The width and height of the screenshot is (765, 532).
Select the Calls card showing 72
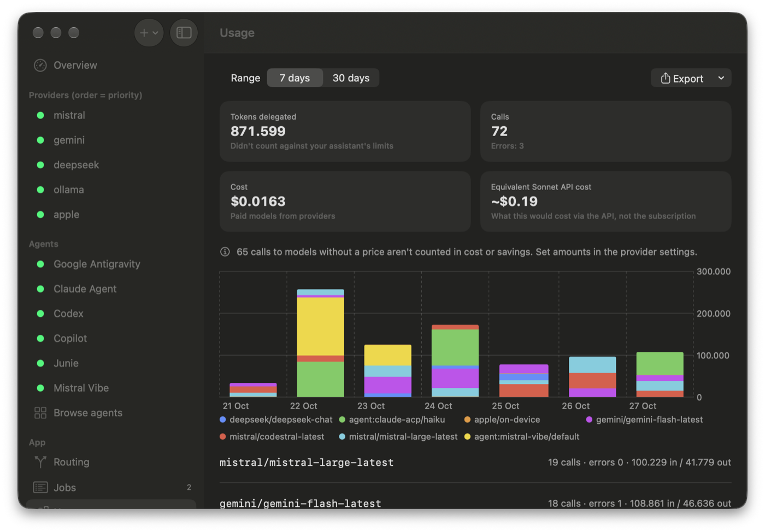point(605,131)
